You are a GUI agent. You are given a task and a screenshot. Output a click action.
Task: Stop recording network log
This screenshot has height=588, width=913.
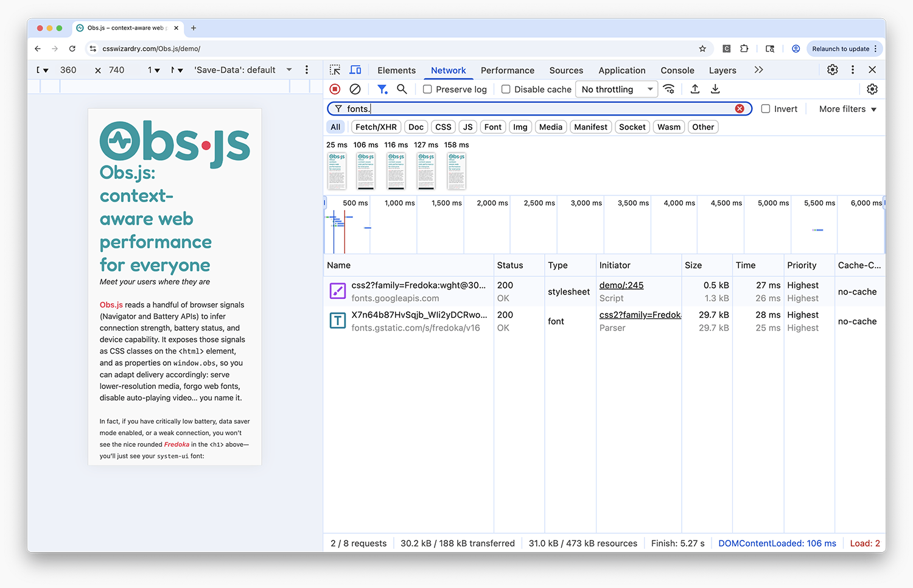(x=335, y=89)
